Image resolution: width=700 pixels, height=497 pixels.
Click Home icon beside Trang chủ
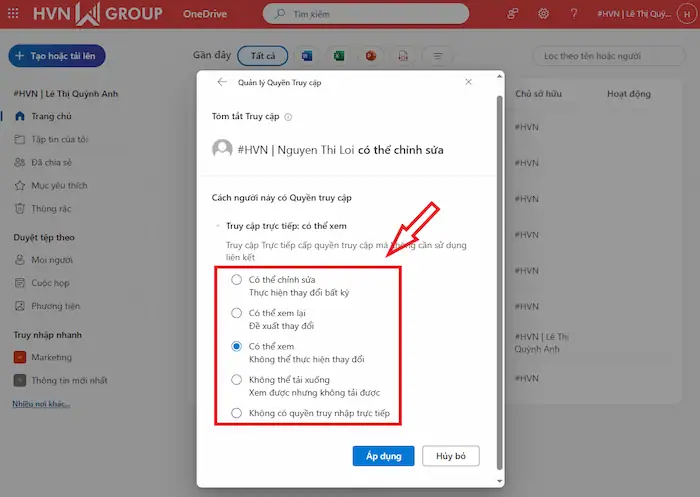click(x=20, y=116)
